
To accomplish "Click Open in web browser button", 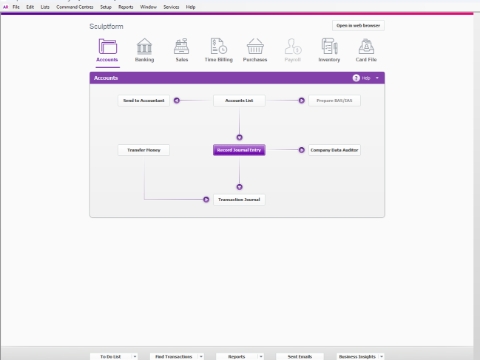I will (358, 26).
